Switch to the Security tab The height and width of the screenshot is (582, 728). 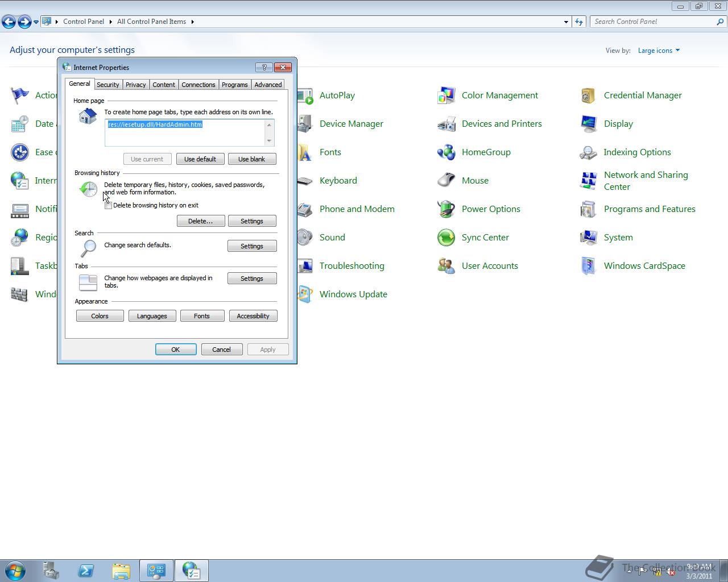107,85
